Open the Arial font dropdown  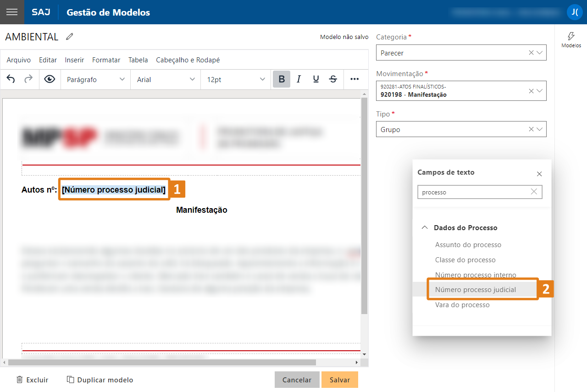(x=166, y=79)
